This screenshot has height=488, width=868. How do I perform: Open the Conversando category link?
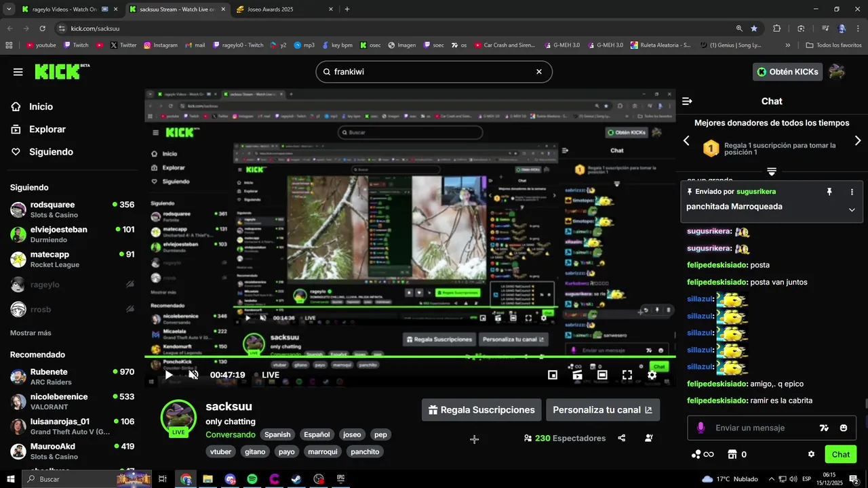pyautogui.click(x=231, y=434)
